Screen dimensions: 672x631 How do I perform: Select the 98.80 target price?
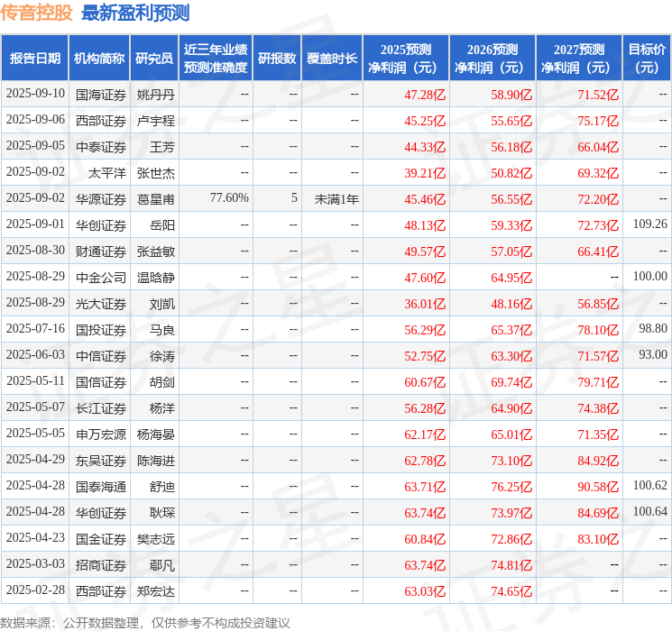pyautogui.click(x=653, y=328)
